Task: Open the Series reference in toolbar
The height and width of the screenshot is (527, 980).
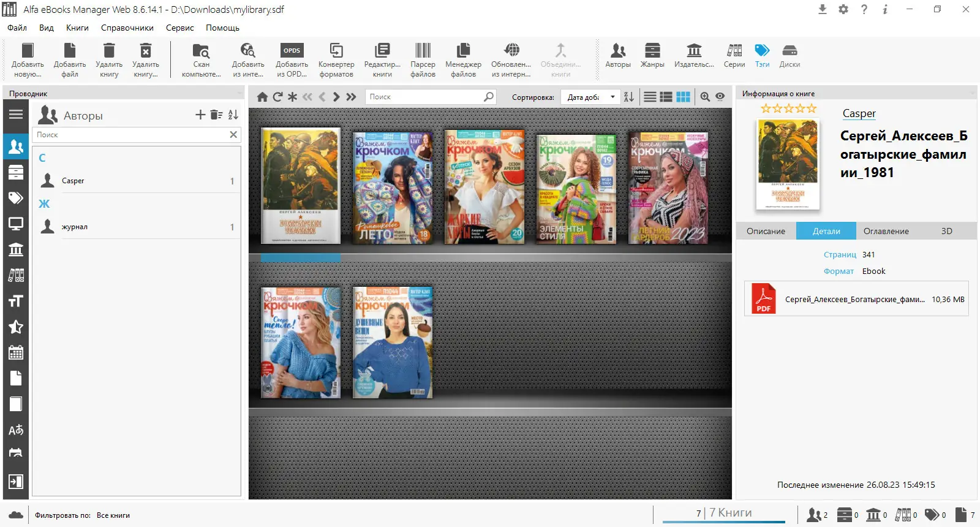Action: click(x=734, y=55)
